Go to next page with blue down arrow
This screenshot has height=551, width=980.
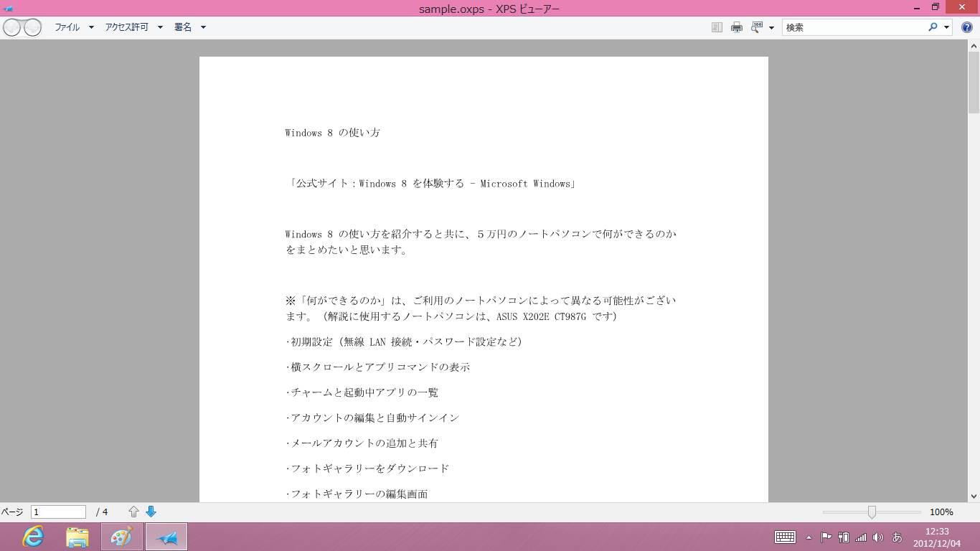click(151, 512)
